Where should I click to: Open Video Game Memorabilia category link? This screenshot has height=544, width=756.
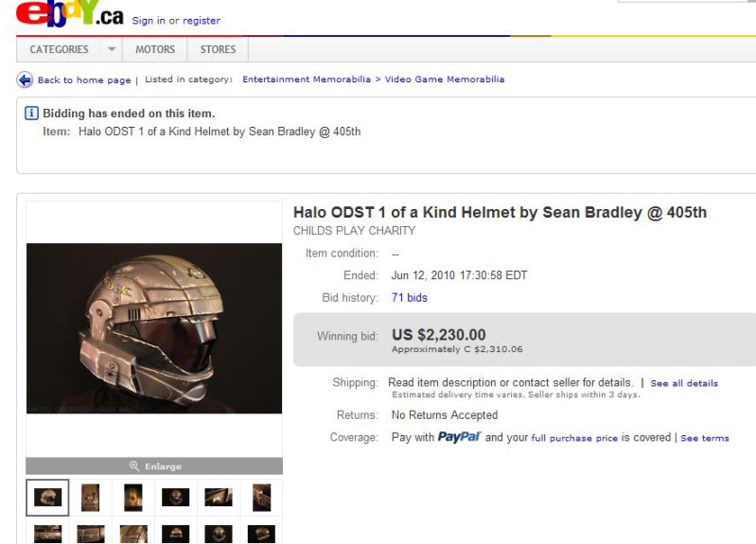(445, 79)
